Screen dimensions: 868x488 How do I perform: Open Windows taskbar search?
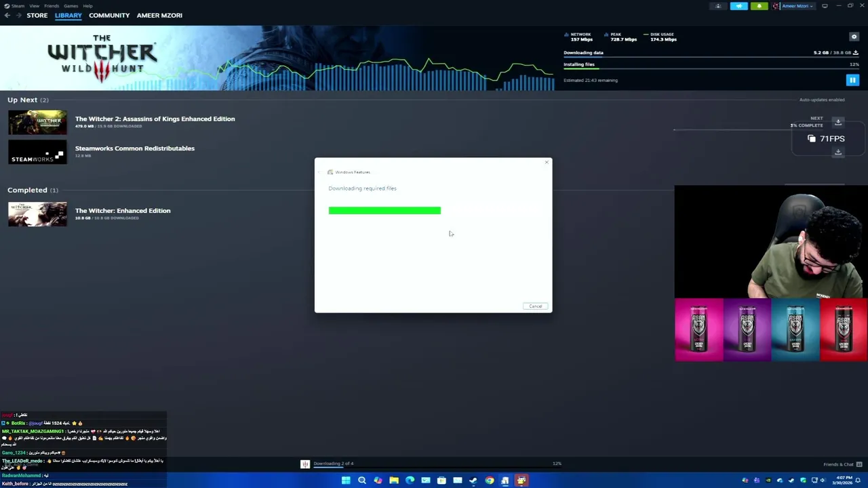tap(361, 481)
